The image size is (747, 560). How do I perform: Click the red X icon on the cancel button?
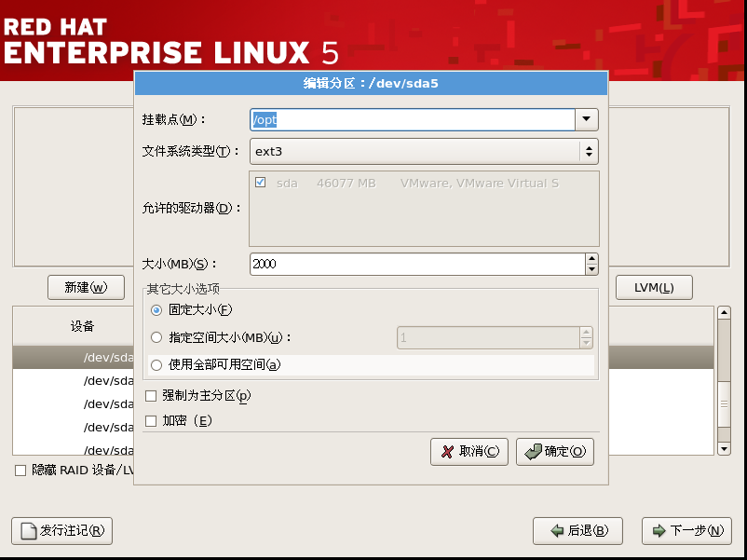(x=447, y=452)
